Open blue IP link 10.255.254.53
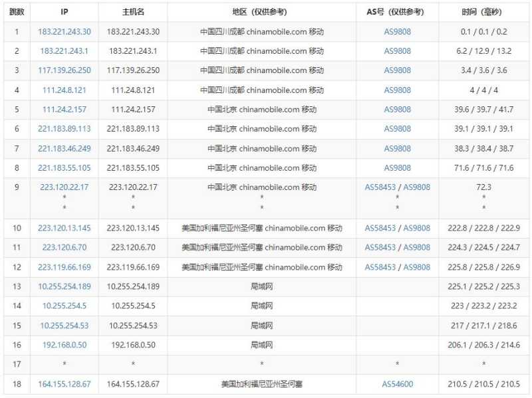 coord(65,326)
